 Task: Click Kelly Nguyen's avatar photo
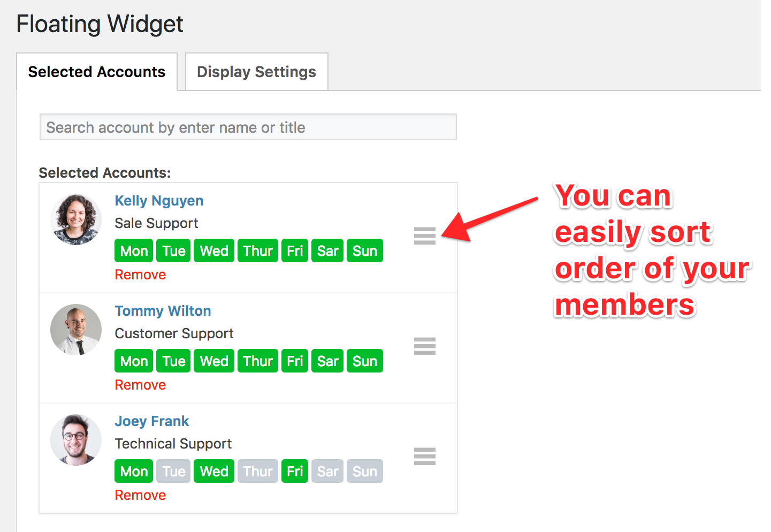[76, 219]
